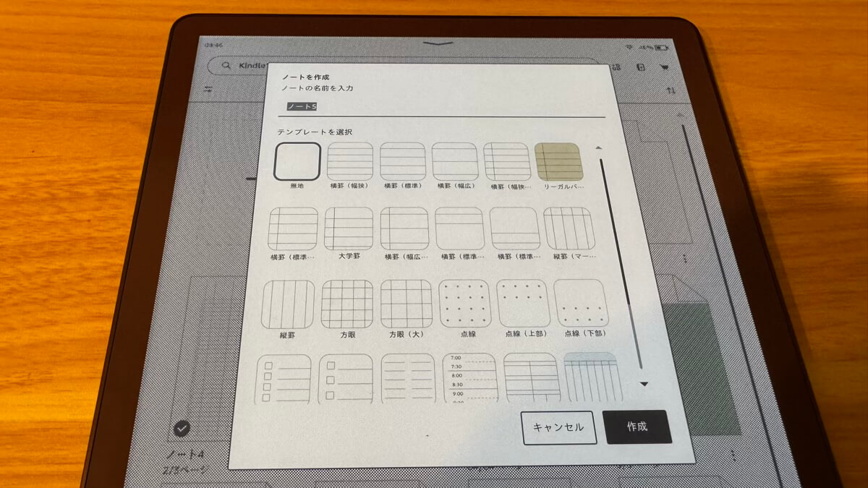The height and width of the screenshot is (488, 868).
Task: Select the 横罫（幅広） wide-ruled template
Action: 455,160
